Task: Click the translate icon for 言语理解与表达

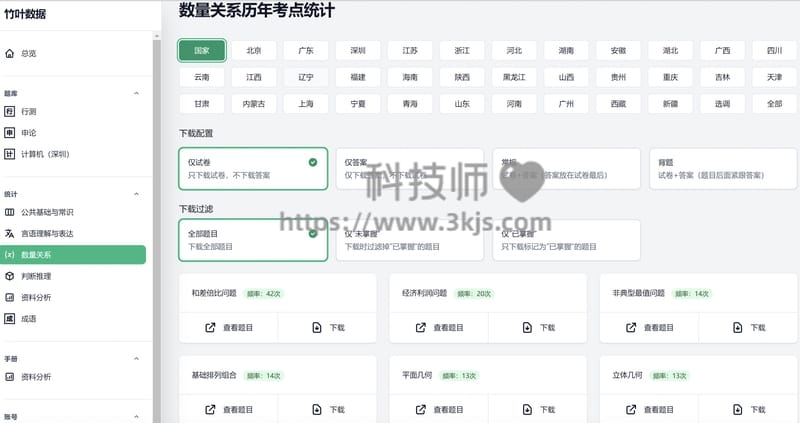Action: coord(10,234)
